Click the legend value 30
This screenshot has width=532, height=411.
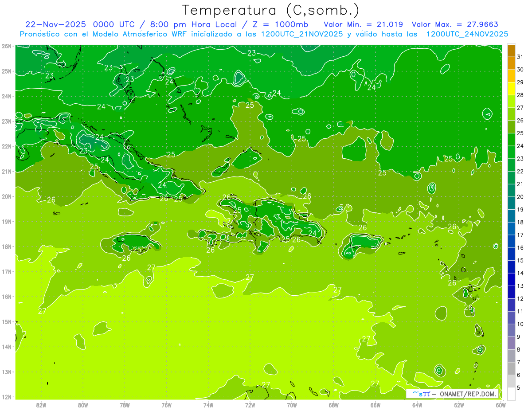coord(520,70)
